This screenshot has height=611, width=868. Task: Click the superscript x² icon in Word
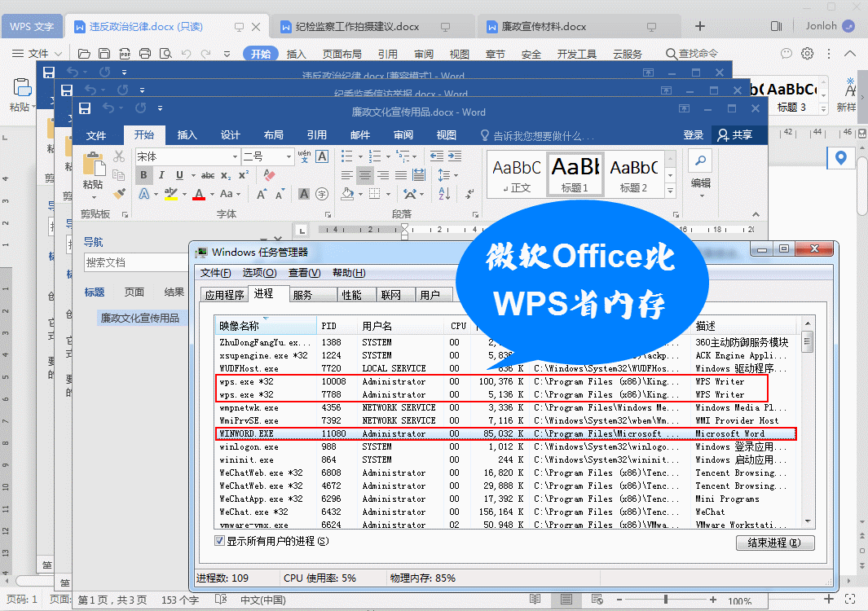[x=244, y=175]
